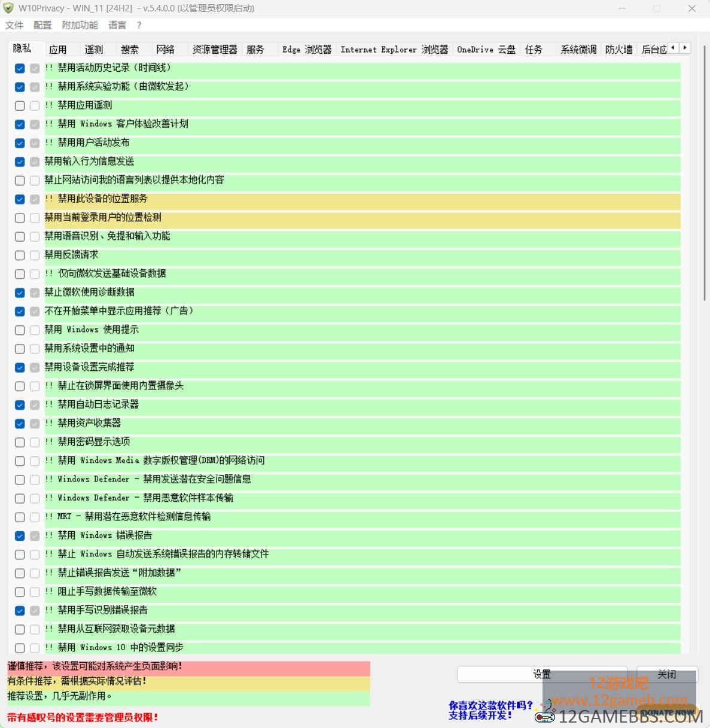Check Windows Defender 禁用恶意软件样本传输 checkbox
This screenshot has width=710, height=728.
20,498
